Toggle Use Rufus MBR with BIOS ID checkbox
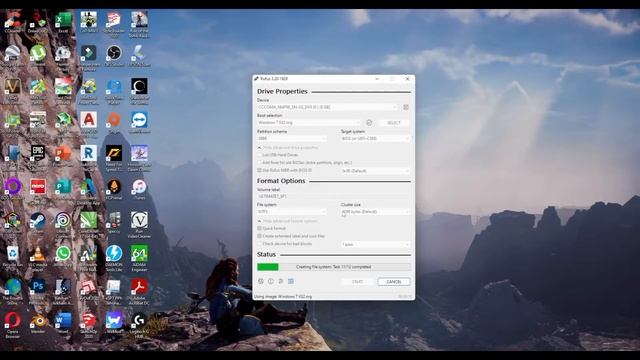The image size is (640, 360). (x=259, y=170)
